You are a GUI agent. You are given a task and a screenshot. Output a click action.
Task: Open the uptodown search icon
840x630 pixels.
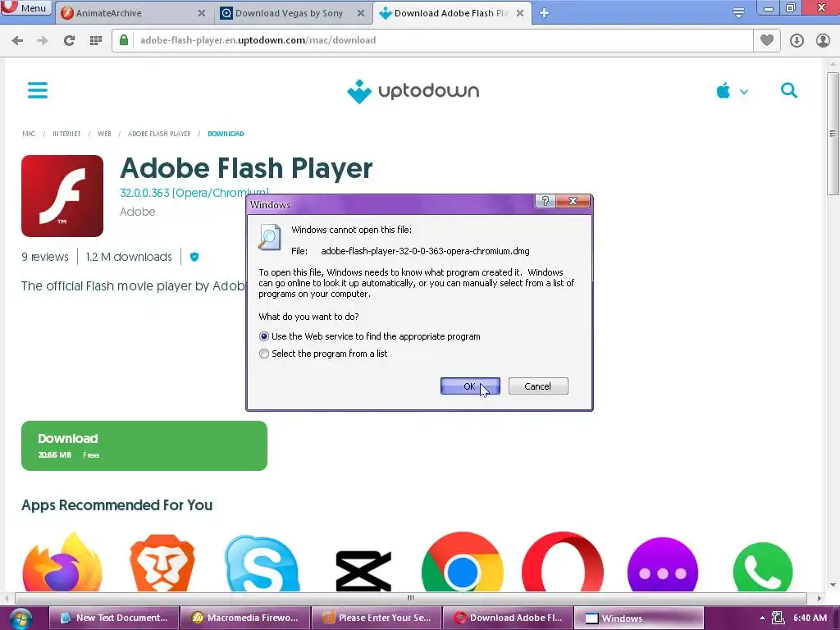(x=788, y=90)
